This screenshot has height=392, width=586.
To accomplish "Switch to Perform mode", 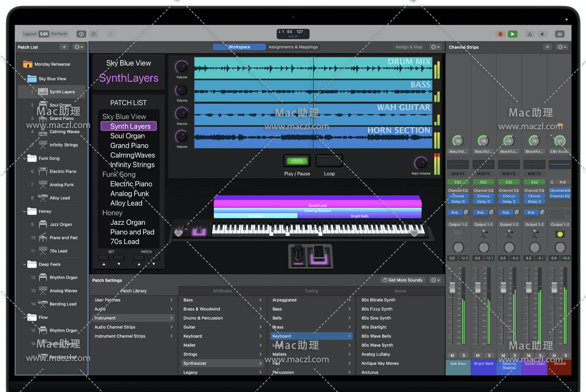I will (59, 34).
